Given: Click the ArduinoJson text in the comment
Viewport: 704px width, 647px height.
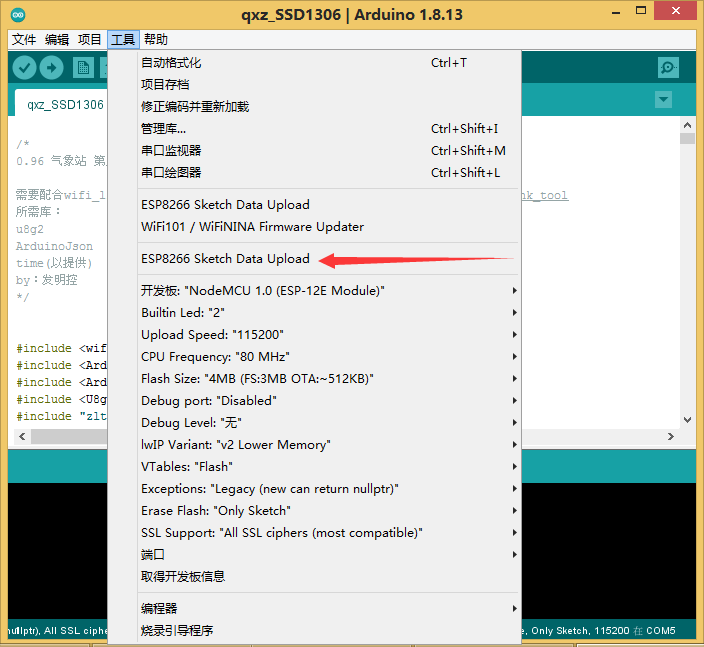Looking at the screenshot, I should point(54,246).
